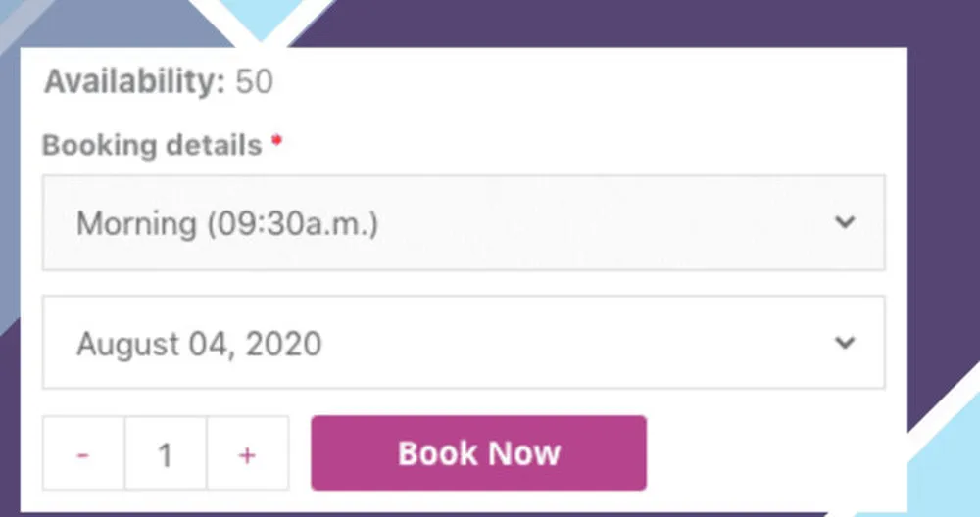This screenshot has height=517, width=980.
Task: Click the chevron on the date selector
Action: [x=845, y=343]
